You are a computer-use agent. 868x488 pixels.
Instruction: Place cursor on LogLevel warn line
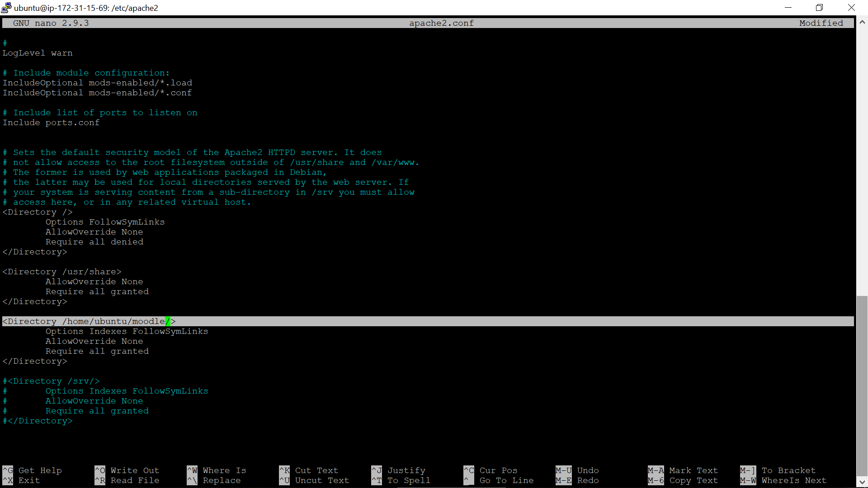pyautogui.click(x=38, y=53)
